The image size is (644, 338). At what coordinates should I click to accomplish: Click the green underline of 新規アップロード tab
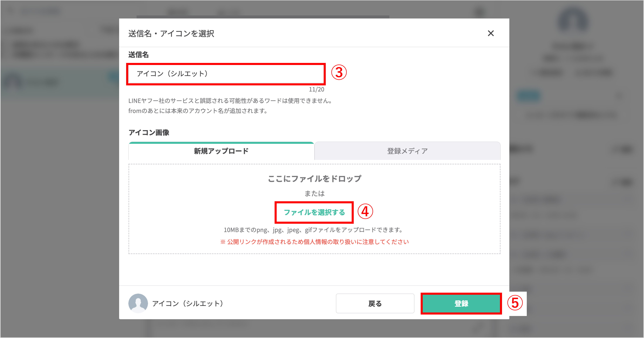[x=221, y=143]
